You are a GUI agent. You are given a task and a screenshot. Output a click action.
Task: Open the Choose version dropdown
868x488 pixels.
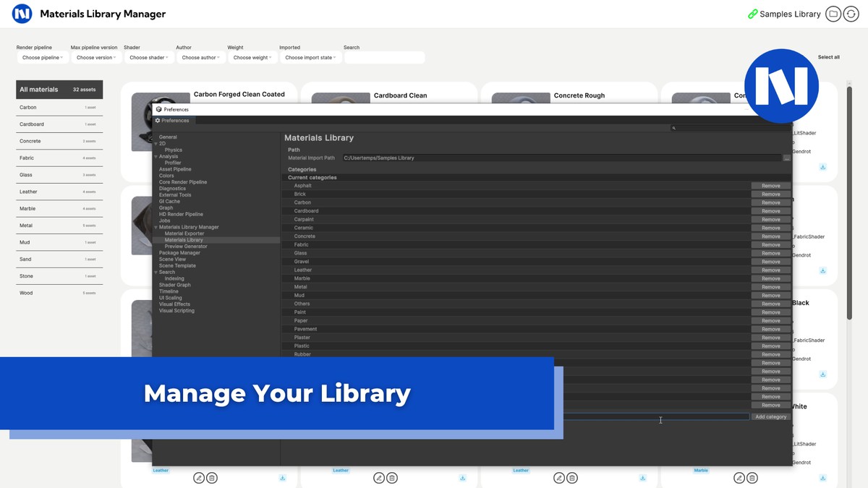pyautogui.click(x=95, y=57)
